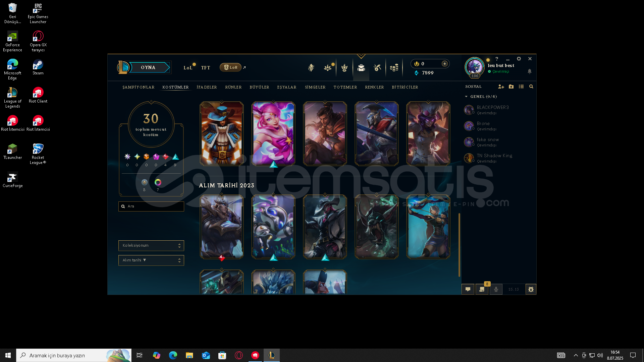
Task: Open the Alım tarihi sort dropdown
Action: tap(151, 260)
